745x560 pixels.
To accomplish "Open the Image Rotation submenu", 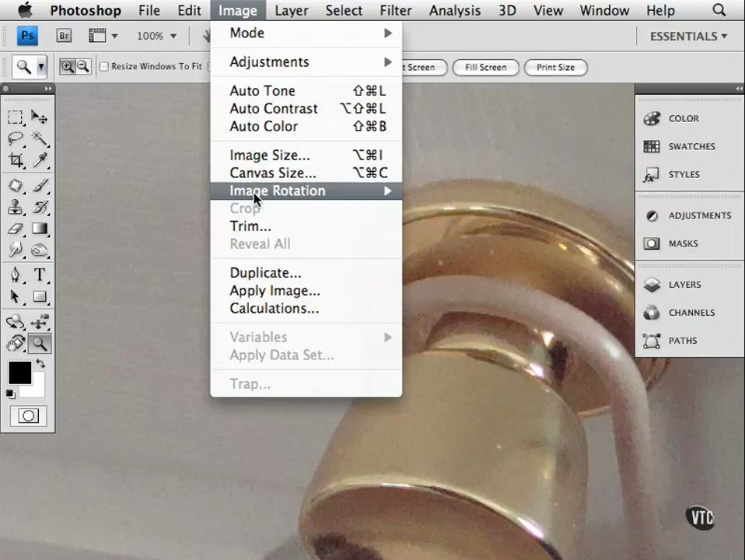I will pyautogui.click(x=306, y=191).
